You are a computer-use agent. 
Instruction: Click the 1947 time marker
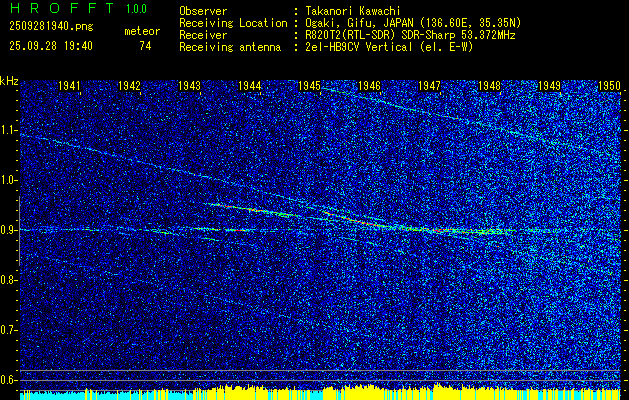tap(430, 85)
